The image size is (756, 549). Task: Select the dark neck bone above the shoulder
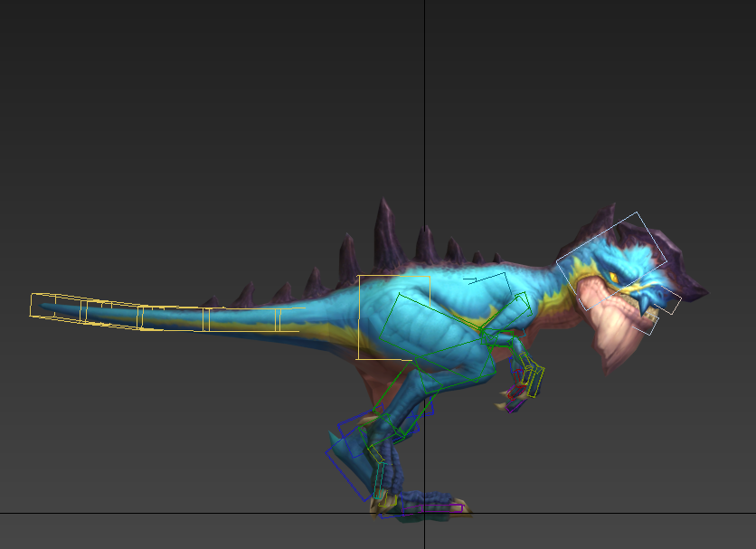point(486,278)
